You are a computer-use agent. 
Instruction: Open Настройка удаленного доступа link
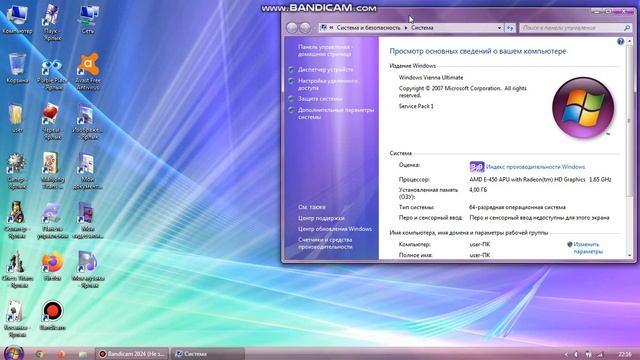(328, 84)
